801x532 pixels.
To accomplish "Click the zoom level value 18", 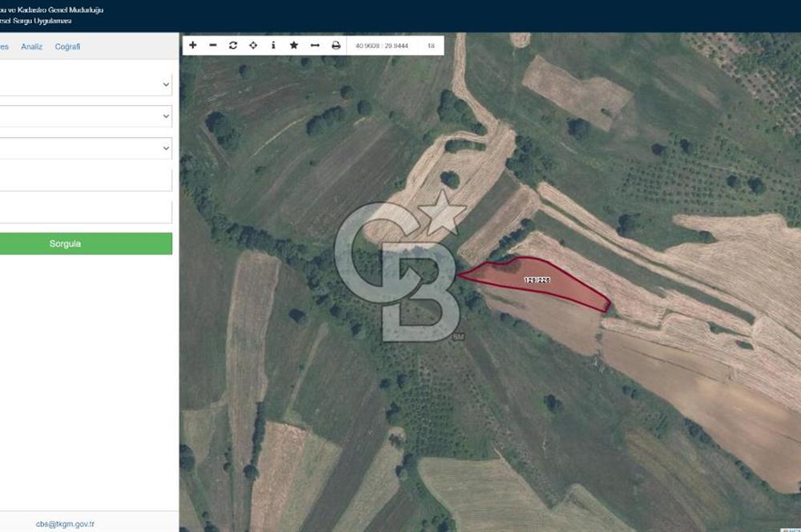I will 431,46.
